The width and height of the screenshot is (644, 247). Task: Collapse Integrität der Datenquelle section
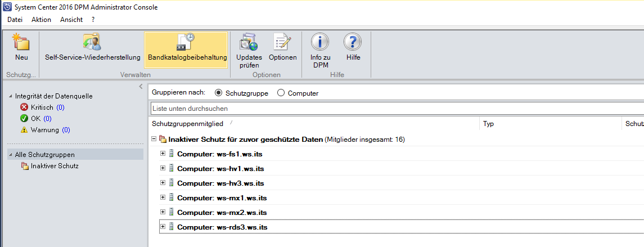(x=10, y=96)
